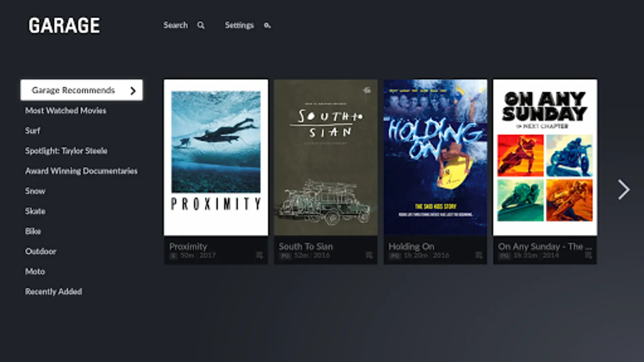Click the Search magnifier icon
Screen dimensions: 644x362
[201, 25]
